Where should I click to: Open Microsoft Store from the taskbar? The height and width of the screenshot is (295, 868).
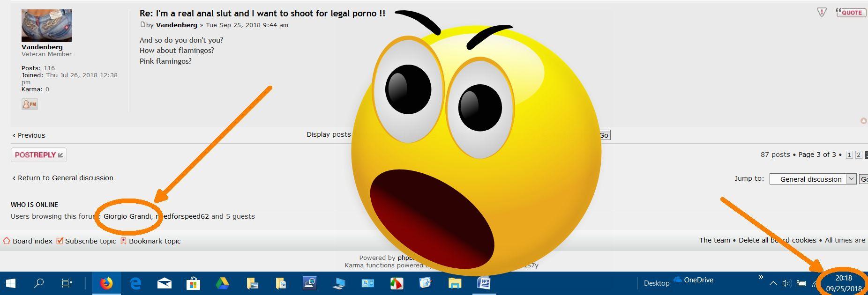pyautogui.click(x=193, y=283)
